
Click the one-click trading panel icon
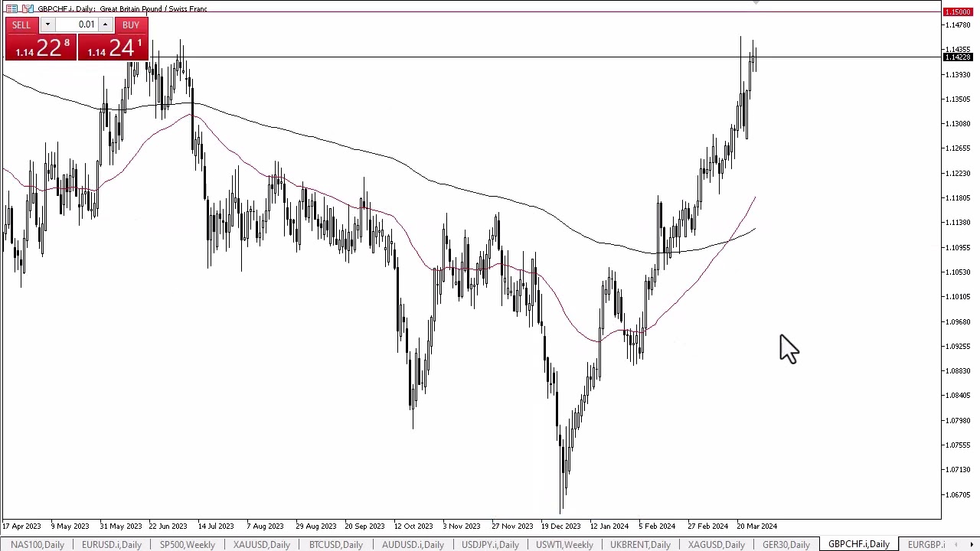11,8
